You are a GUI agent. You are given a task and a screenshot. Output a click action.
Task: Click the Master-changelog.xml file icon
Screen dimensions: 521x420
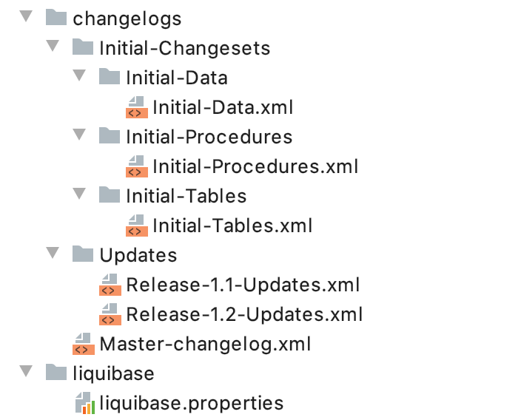pos(84,344)
